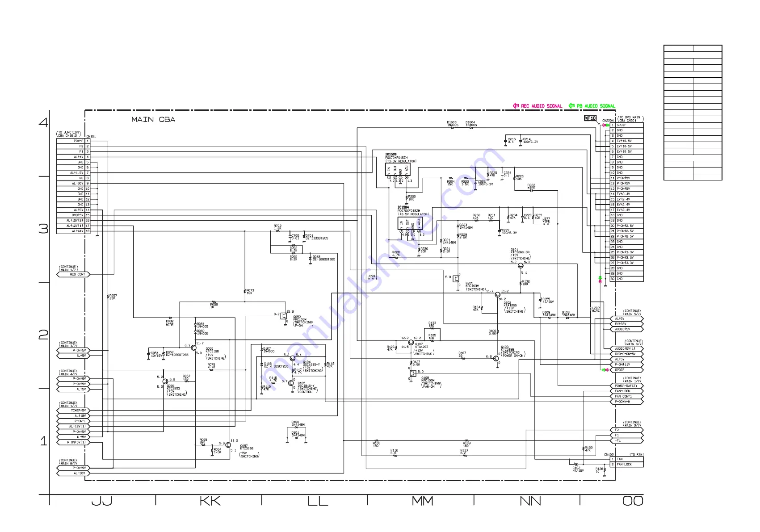Click the FAN-CONT1 connector tag
Viewport: 760px width, 532px height.
pos(627,397)
